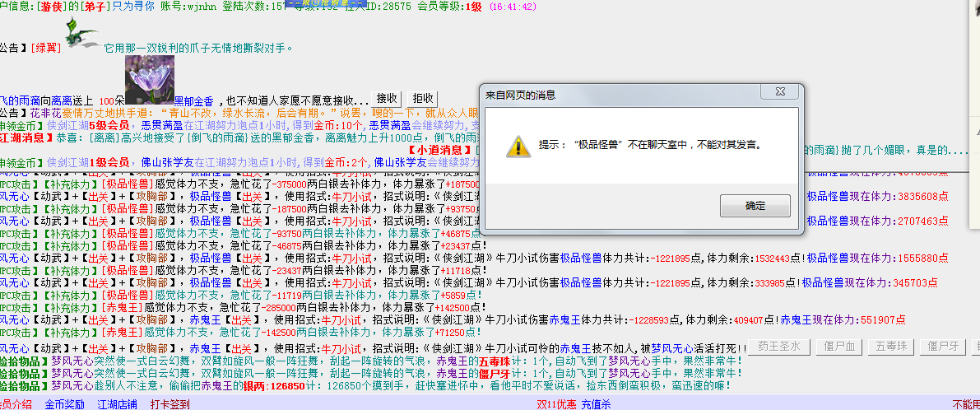Click 五毒珠 in the pickup message
980x410 pixels.
click(x=494, y=361)
